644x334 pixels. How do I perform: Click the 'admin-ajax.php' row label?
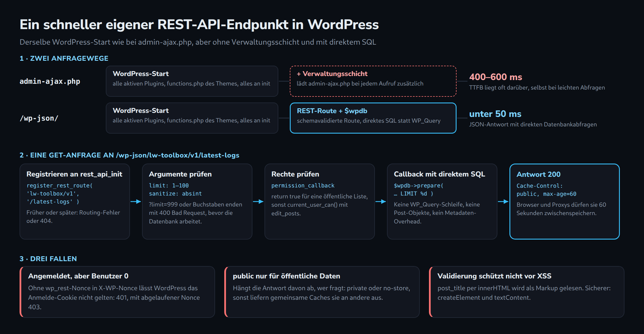(50, 81)
